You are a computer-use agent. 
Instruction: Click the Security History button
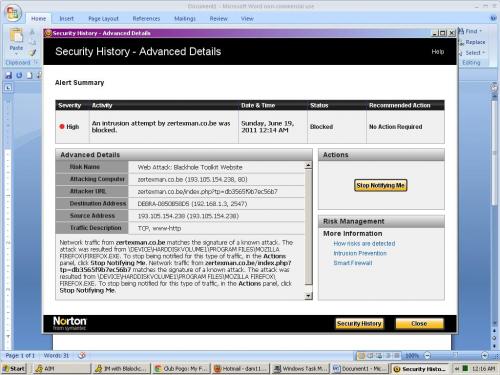click(x=359, y=323)
